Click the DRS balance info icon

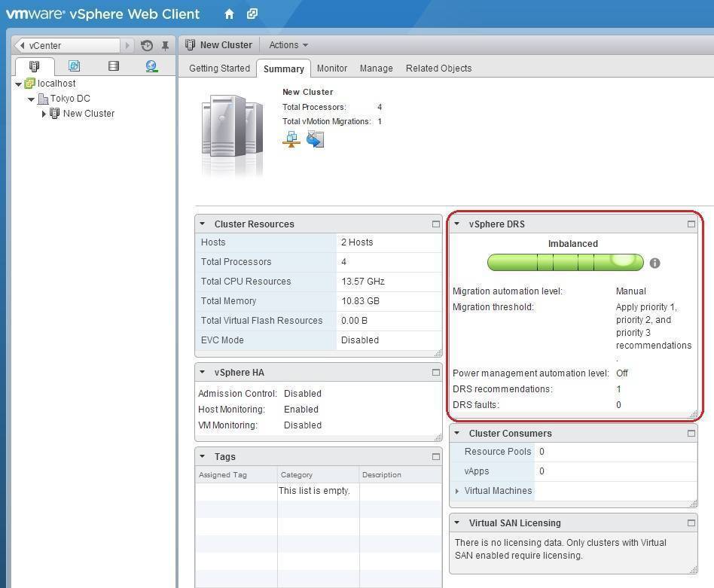point(654,263)
